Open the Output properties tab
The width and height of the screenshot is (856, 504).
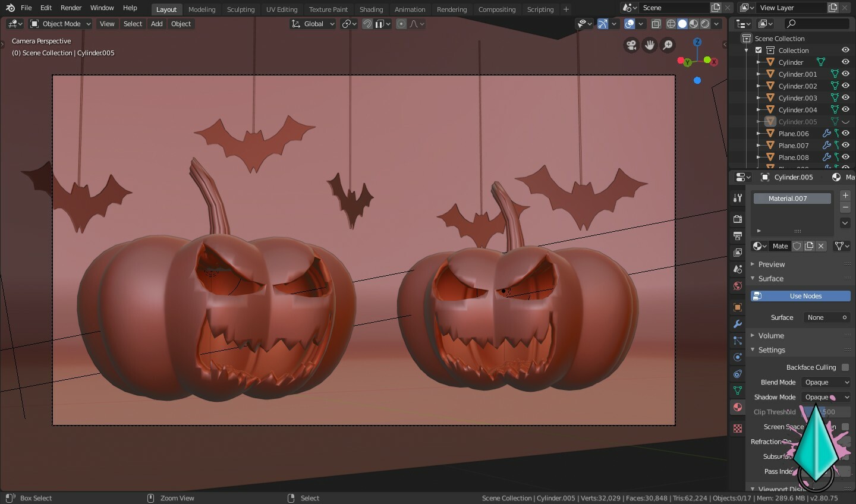pyautogui.click(x=738, y=235)
